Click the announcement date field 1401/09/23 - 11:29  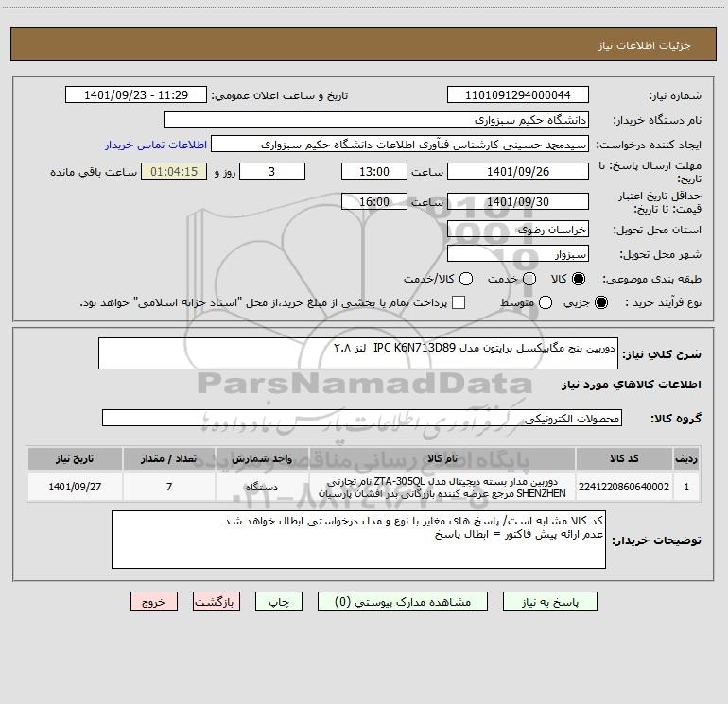click(136, 95)
